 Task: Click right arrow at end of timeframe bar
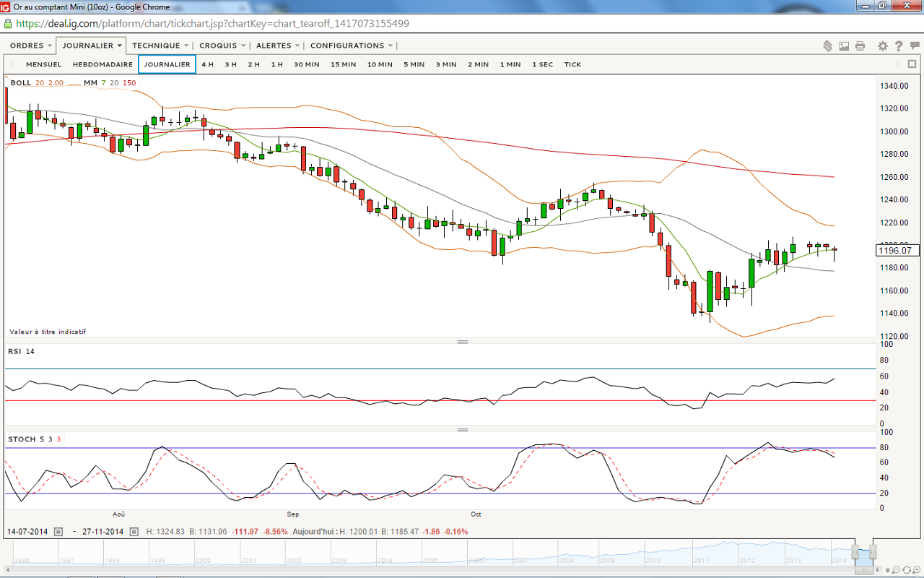coord(899,64)
